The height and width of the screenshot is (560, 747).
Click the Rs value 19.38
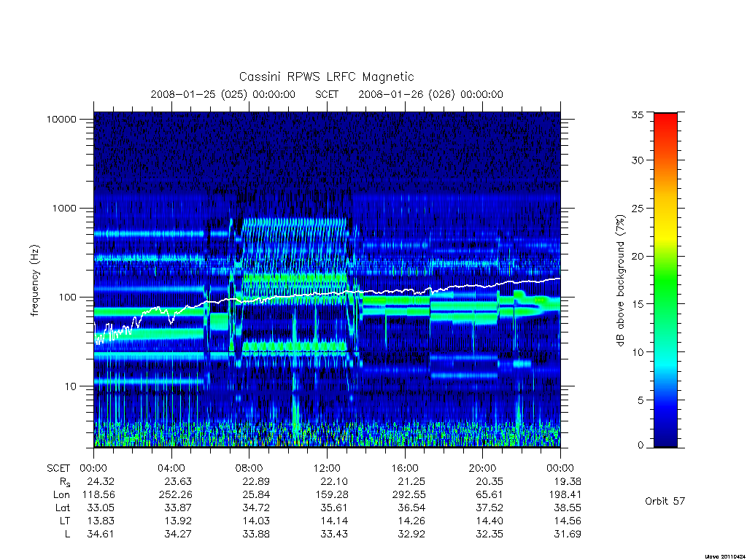click(568, 481)
